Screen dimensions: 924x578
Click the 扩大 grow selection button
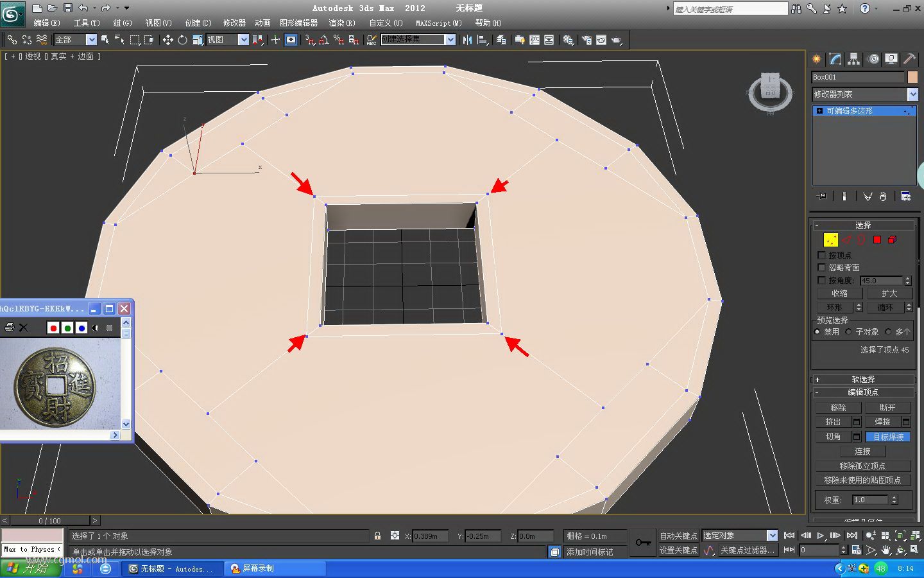coord(889,293)
